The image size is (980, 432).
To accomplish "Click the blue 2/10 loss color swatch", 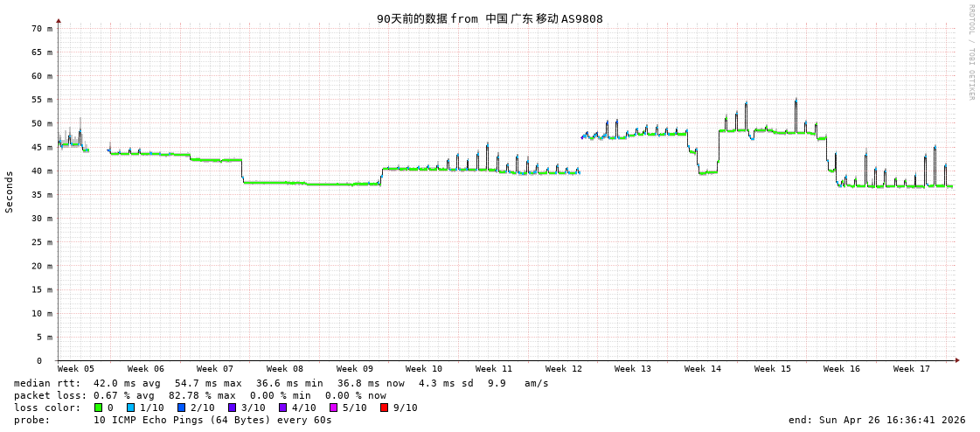I will click(x=182, y=408).
